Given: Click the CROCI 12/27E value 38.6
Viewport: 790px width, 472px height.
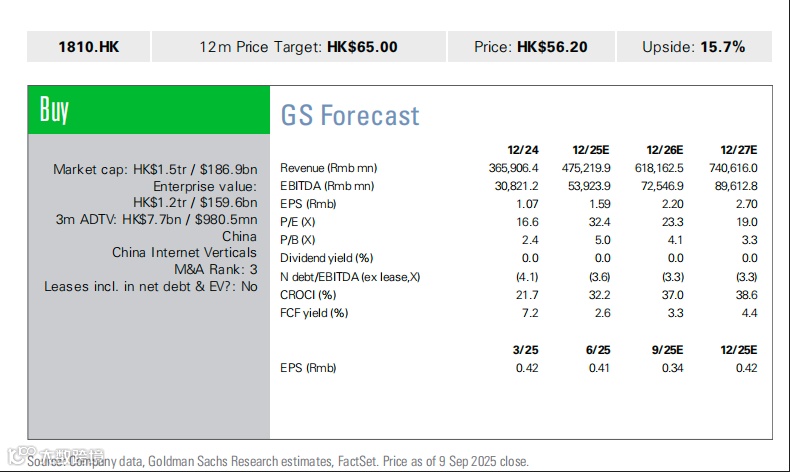Looking at the screenshot, I should pyautogui.click(x=746, y=295).
